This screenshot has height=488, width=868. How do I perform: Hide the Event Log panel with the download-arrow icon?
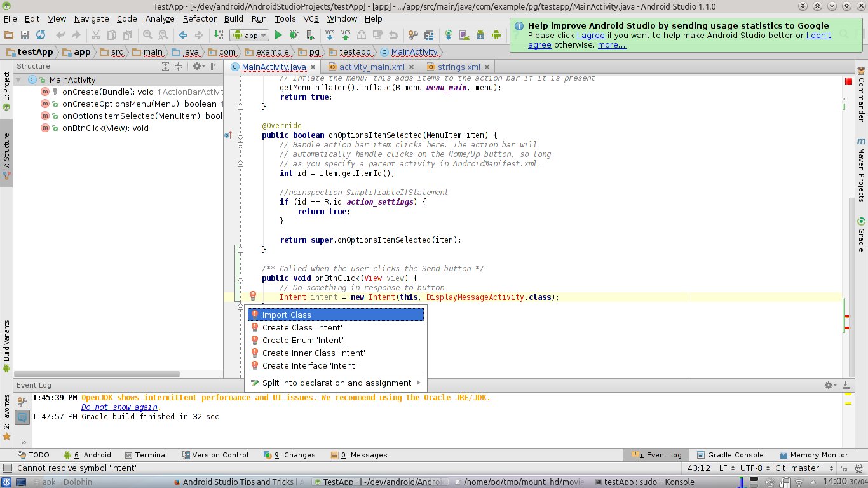tap(846, 385)
